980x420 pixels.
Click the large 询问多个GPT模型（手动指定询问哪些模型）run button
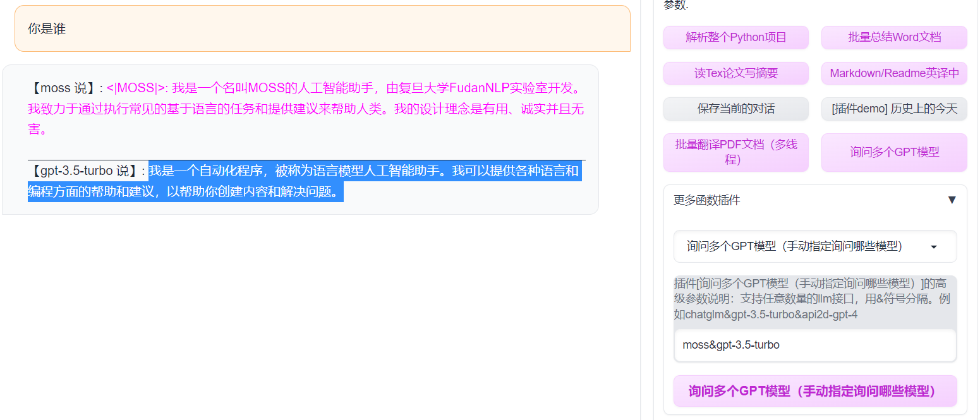coord(815,391)
